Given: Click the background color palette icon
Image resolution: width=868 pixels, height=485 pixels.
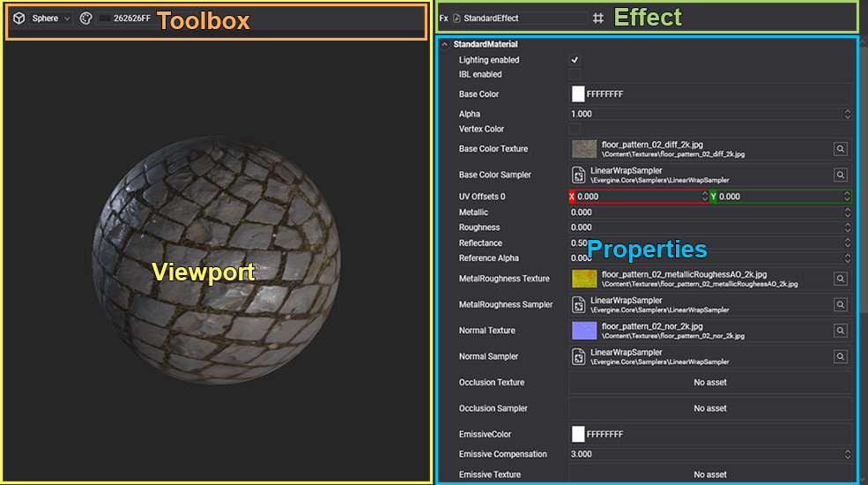Looking at the screenshot, I should (85, 18).
